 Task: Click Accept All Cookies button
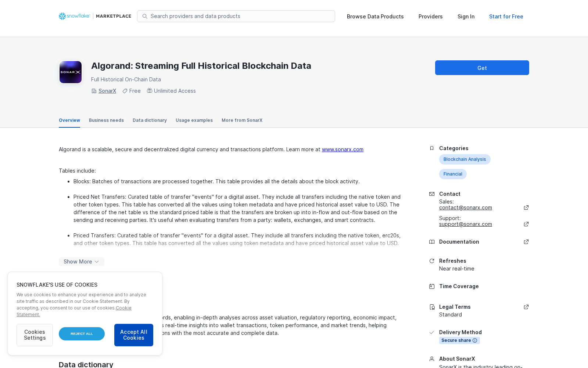[134, 335]
